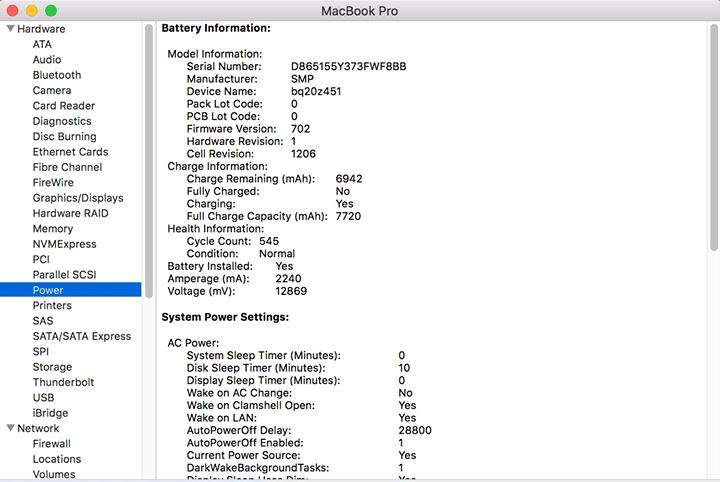Click the MacBook Pro window title
This screenshot has width=720, height=482.
[360, 11]
